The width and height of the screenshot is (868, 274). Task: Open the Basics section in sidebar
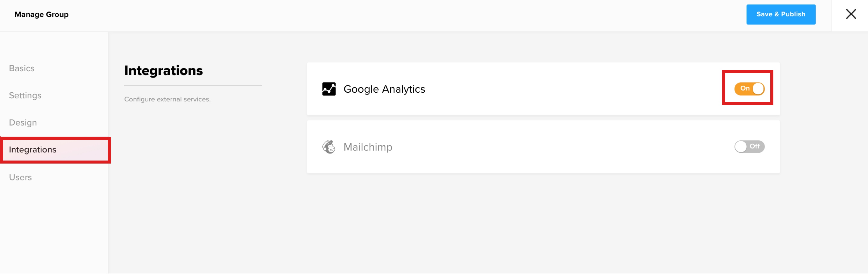(22, 68)
